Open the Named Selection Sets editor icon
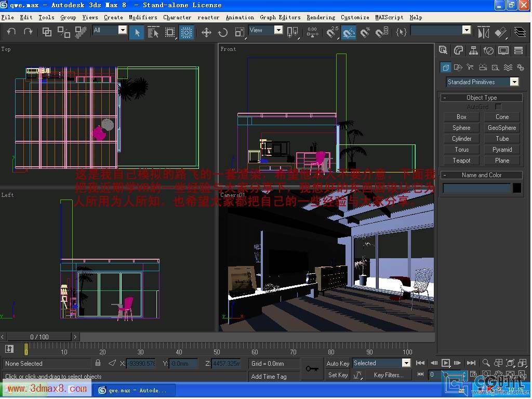Image resolution: width=532 pixels, height=399 pixels. [401, 33]
